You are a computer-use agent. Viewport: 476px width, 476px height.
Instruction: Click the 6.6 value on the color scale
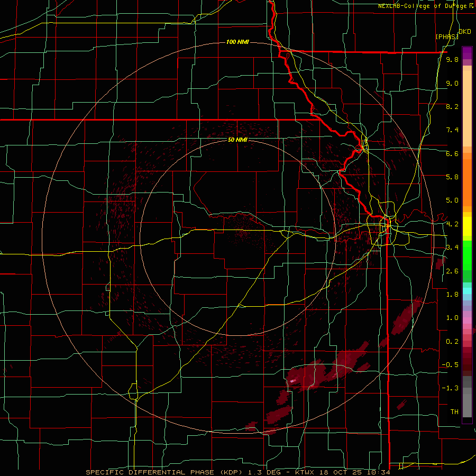coord(452,153)
